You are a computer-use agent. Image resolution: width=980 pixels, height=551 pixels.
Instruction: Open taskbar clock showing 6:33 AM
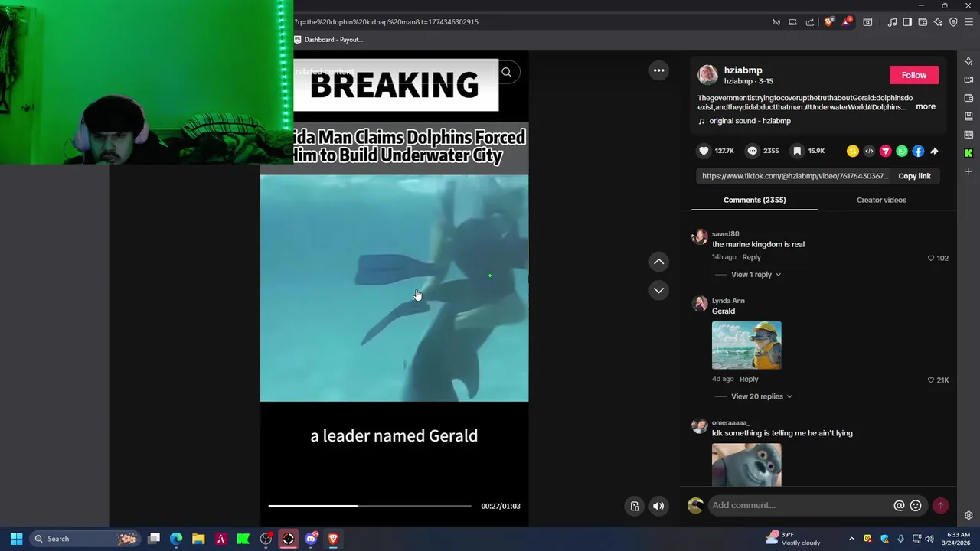pos(959,539)
